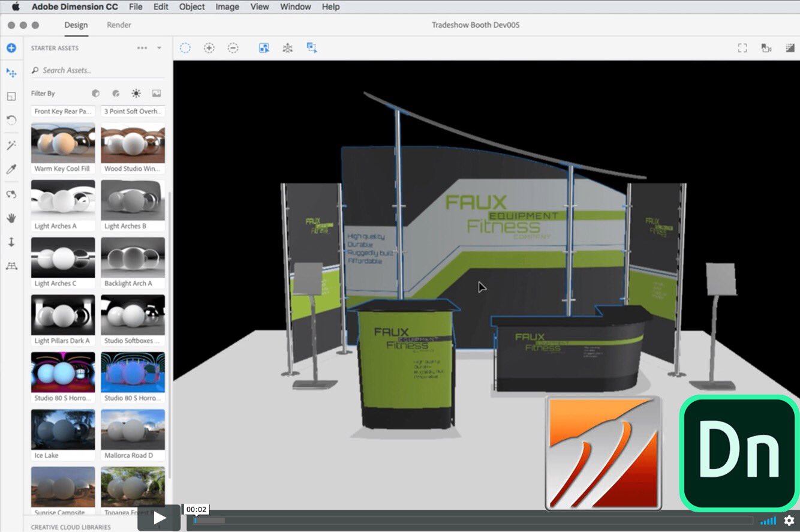Viewport: 800px width, 532px height.
Task: Expand the Starter Assets panel dropdown arrow
Action: point(160,48)
